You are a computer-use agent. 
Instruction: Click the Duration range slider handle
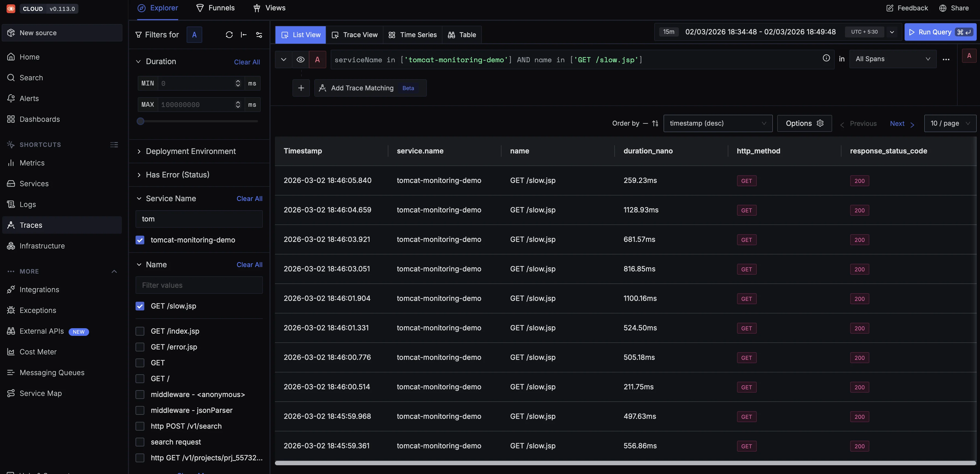click(140, 121)
